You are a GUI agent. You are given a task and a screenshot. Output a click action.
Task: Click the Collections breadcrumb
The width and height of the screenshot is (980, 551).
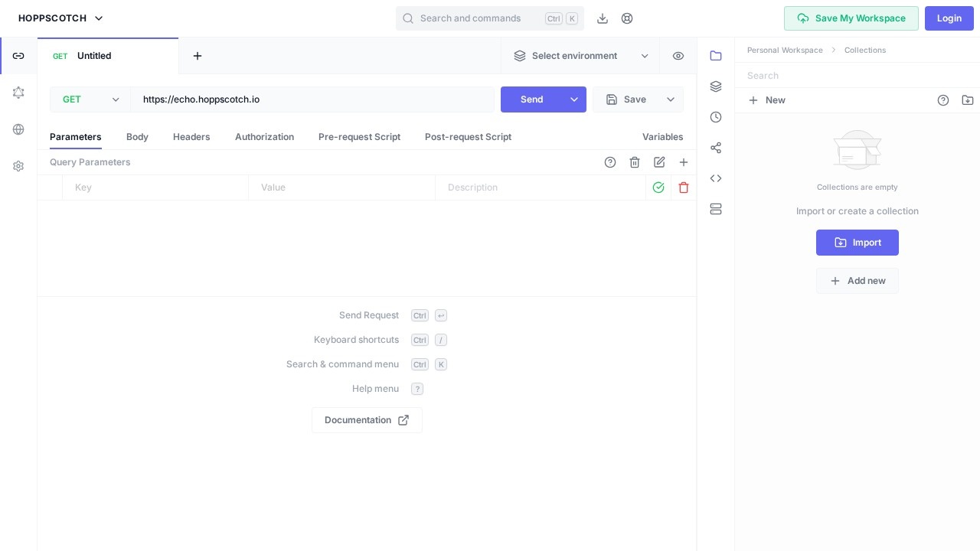coord(865,51)
